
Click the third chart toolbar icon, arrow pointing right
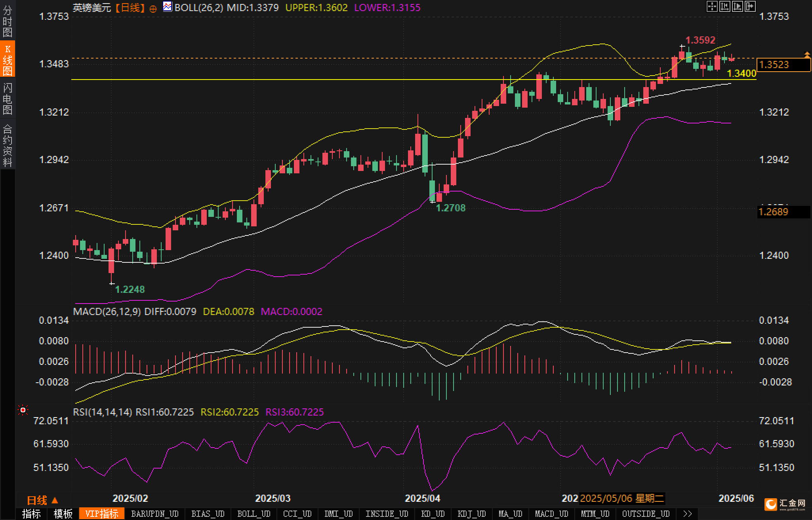737,6
